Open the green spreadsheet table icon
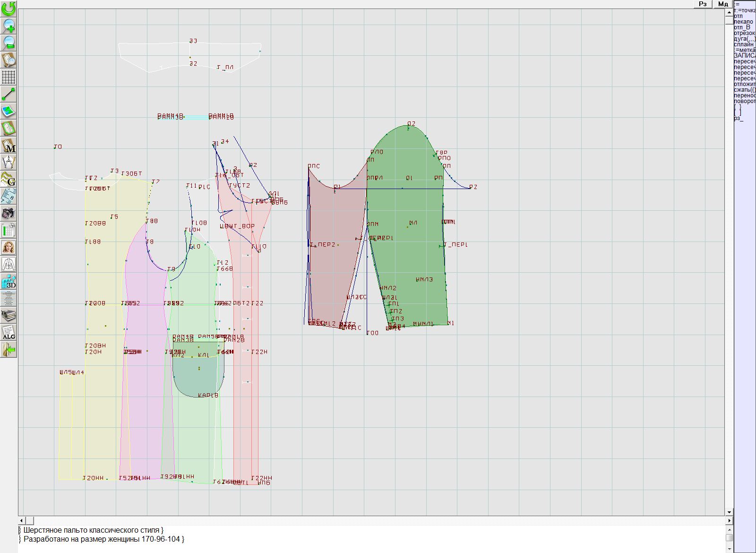Image resolution: width=756 pixels, height=553 pixels. 9,230
